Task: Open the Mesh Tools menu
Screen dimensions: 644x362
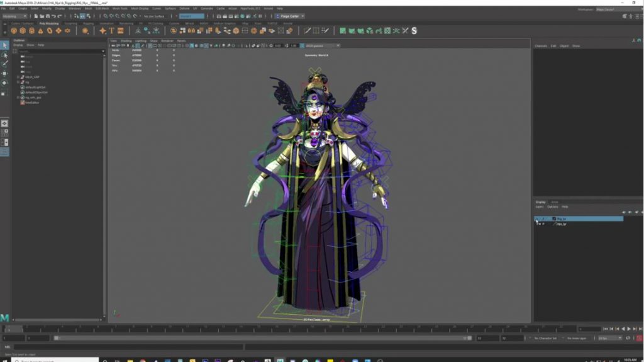Action: (x=119, y=8)
